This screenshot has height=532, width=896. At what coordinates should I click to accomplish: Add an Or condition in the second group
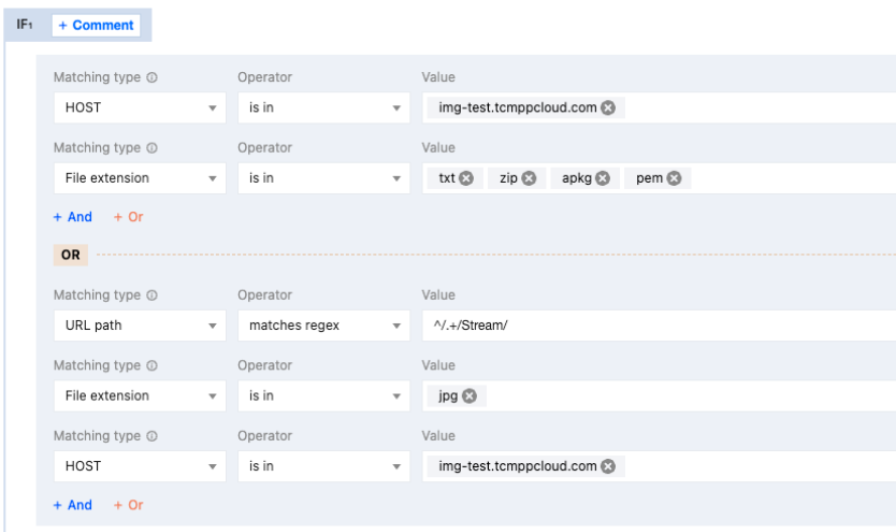click(128, 505)
